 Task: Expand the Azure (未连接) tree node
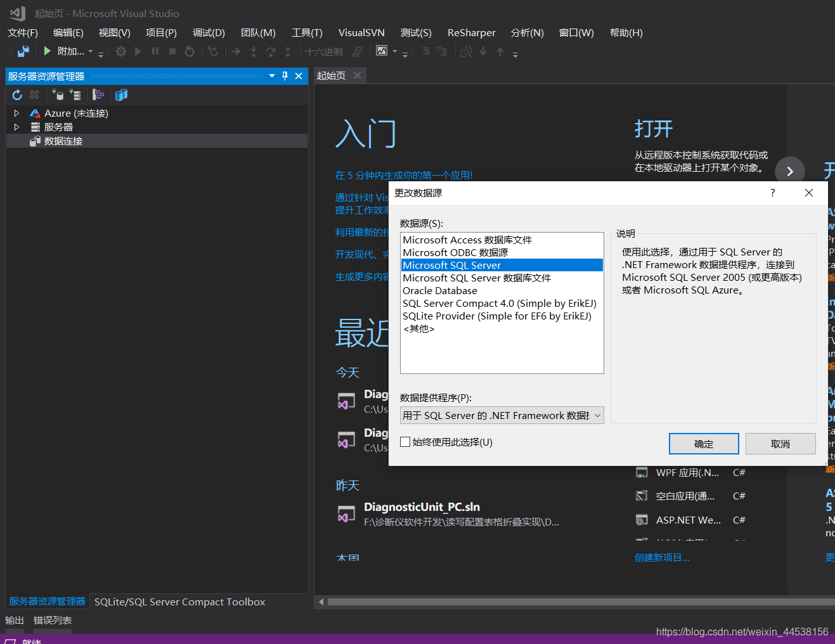point(16,113)
